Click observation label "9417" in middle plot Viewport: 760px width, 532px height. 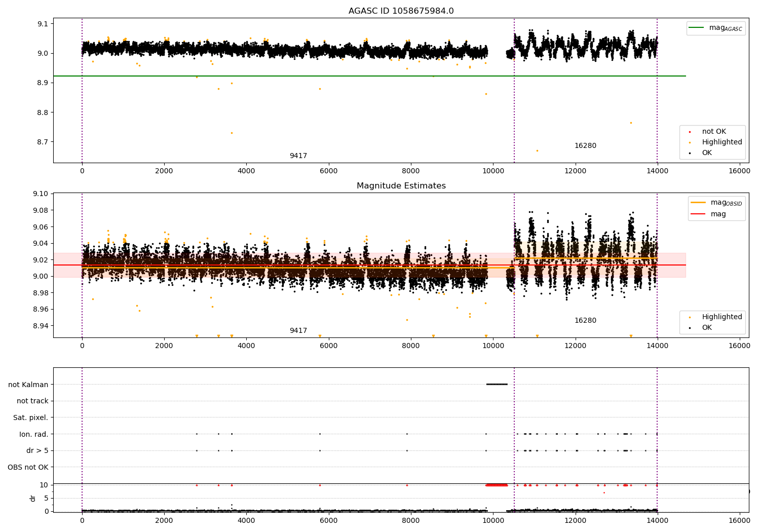tap(298, 331)
